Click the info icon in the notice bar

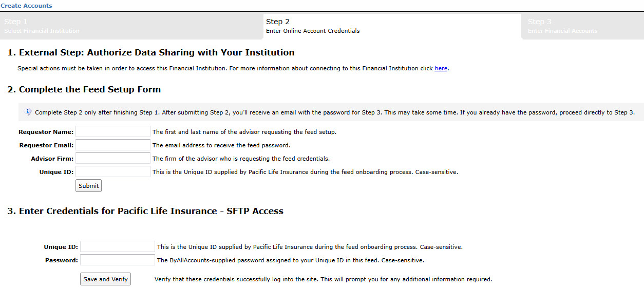(x=29, y=112)
